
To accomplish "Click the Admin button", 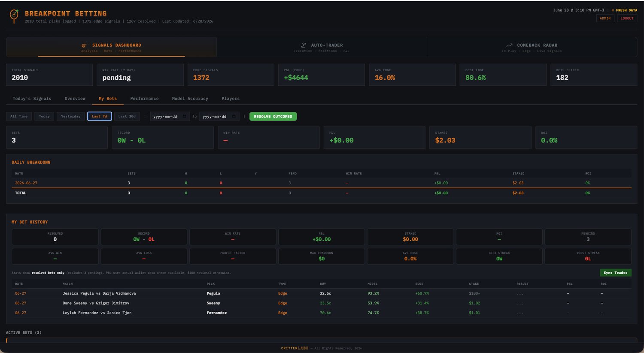I will pos(605,18).
